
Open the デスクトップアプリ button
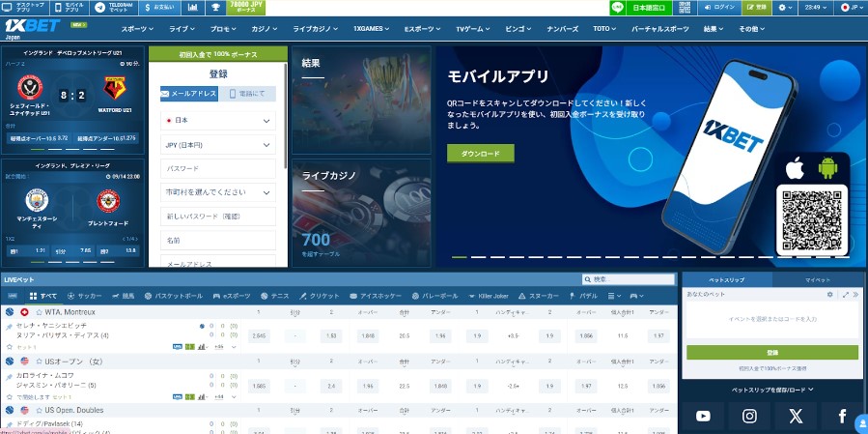click(24, 8)
